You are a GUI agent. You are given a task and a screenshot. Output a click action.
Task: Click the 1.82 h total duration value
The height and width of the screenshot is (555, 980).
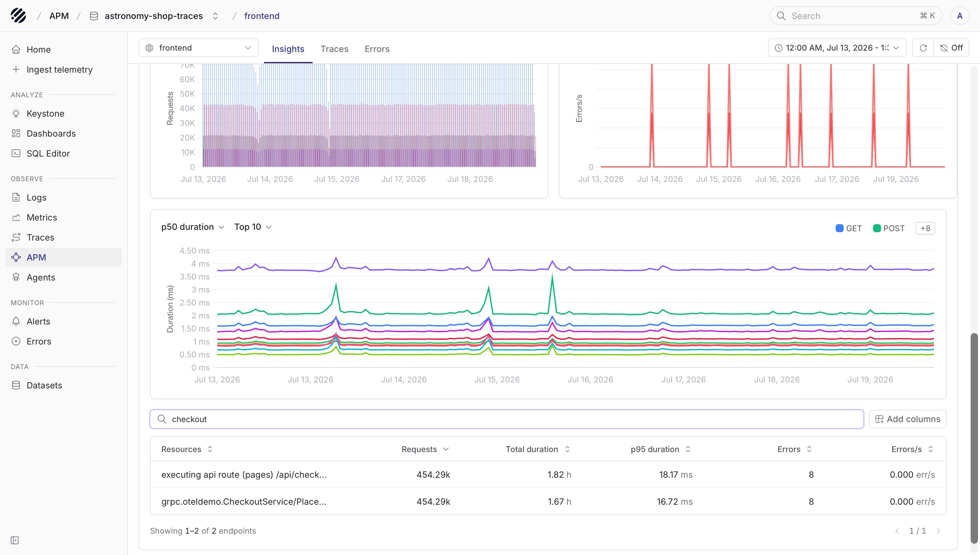pos(559,475)
